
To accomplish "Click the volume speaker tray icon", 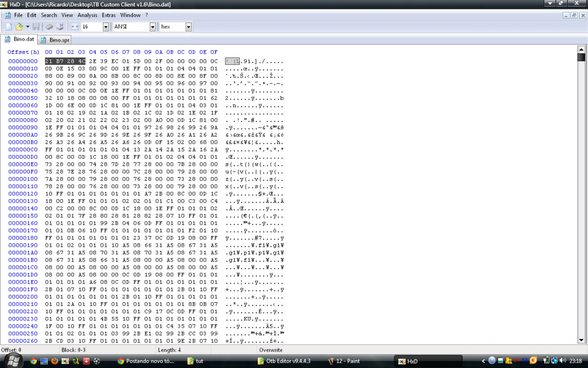I will pos(562,361).
